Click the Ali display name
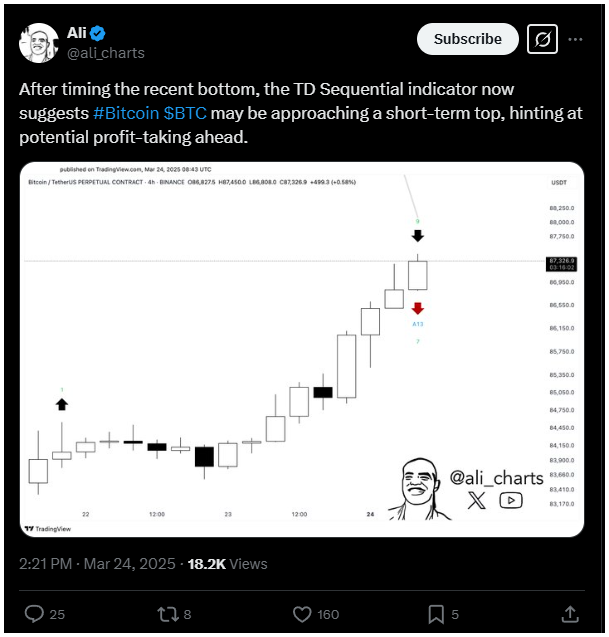 77,33
